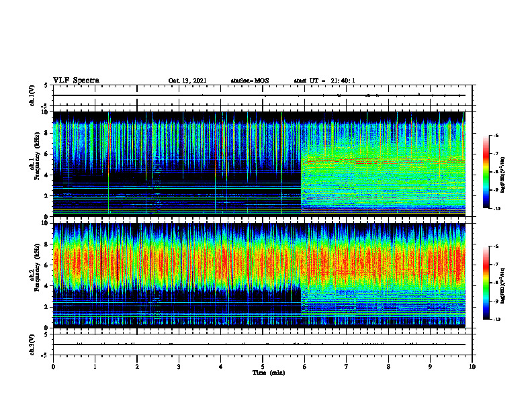Click the ch.2 frequency tick label '8'
The image size is (532, 411).
pos(47,244)
